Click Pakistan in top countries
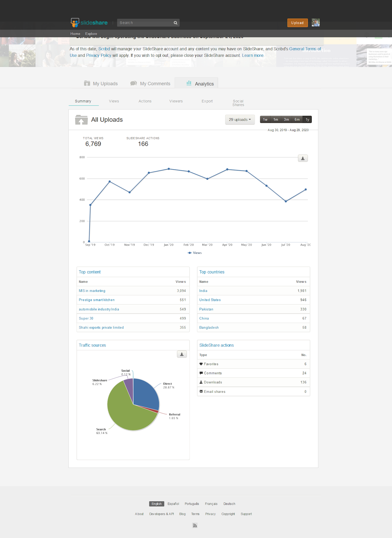The height and width of the screenshot is (538, 392). pyautogui.click(x=206, y=309)
